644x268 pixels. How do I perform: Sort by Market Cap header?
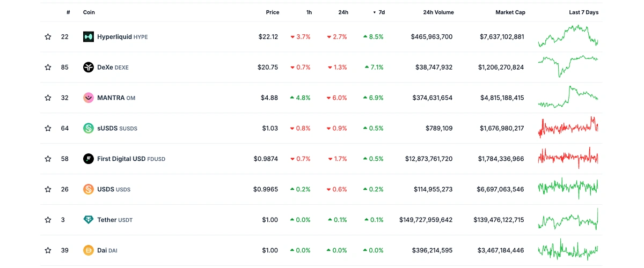point(510,12)
